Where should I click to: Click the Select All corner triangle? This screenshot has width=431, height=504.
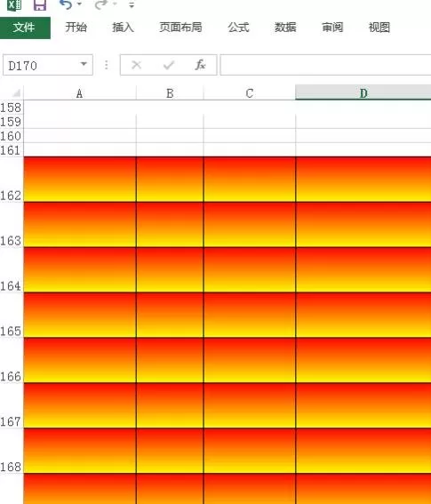(16, 93)
